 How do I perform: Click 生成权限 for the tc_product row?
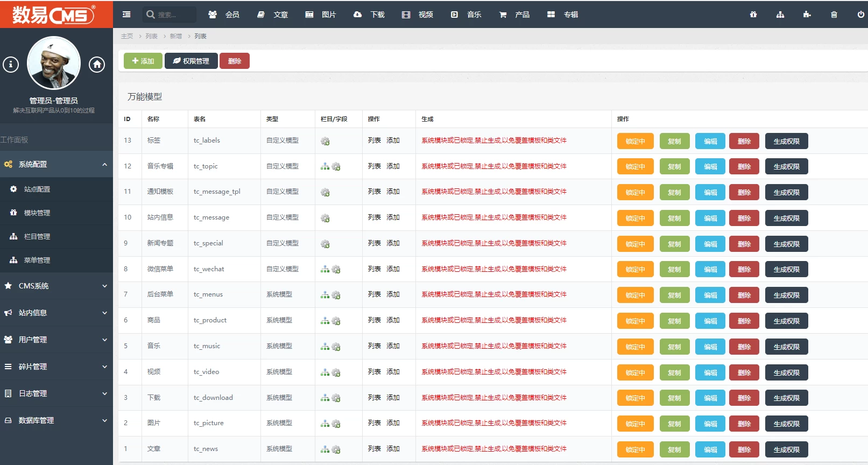786,321
